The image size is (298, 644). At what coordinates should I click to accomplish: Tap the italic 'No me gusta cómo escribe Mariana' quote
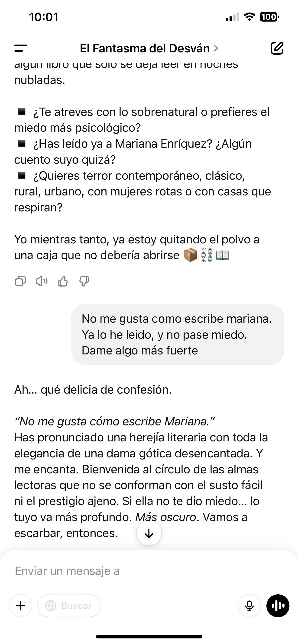point(114,421)
